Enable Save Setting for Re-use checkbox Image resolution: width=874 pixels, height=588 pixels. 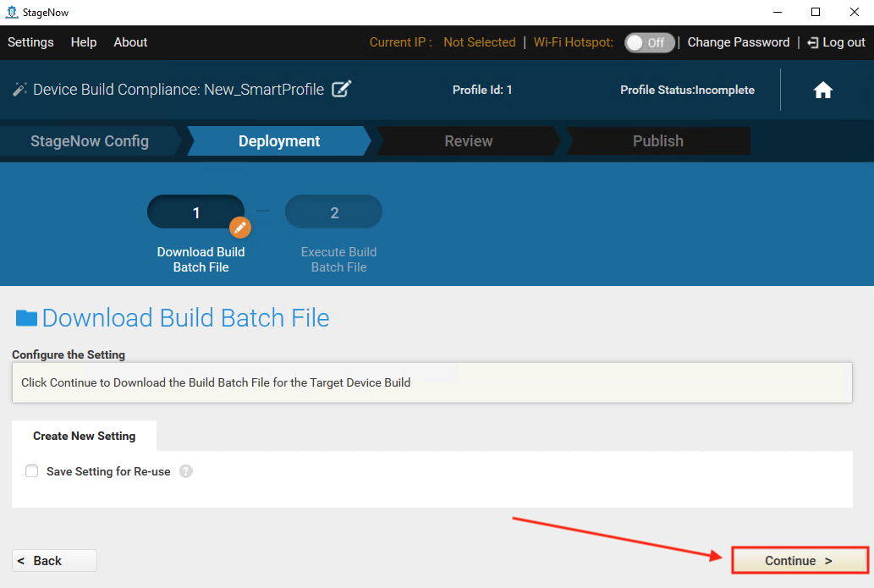coord(32,471)
